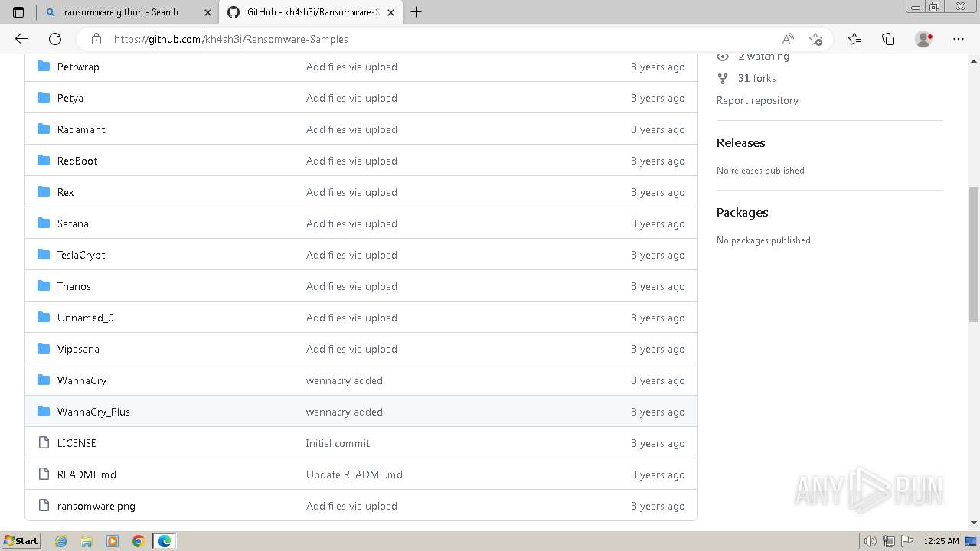Viewport: 980px width, 551px height.
Task: Open a new browser tab
Action: coord(416,12)
